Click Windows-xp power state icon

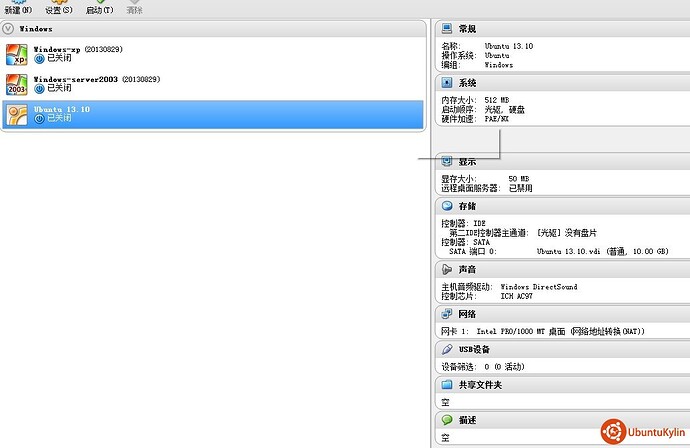click(39, 59)
